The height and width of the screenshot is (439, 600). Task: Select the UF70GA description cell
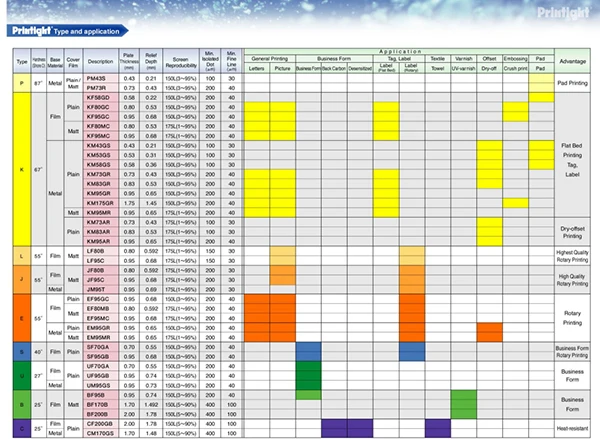pyautogui.click(x=101, y=366)
